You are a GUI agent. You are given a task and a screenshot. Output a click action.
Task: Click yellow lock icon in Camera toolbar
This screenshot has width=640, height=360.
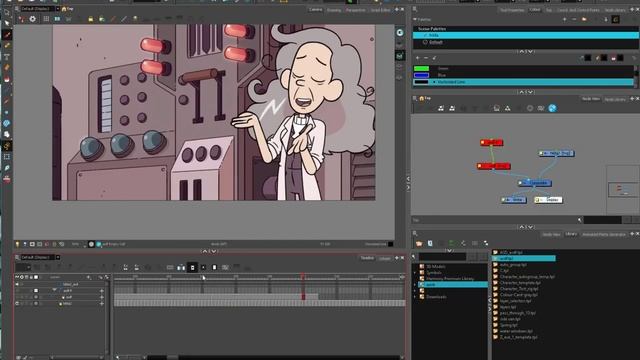pos(91,19)
